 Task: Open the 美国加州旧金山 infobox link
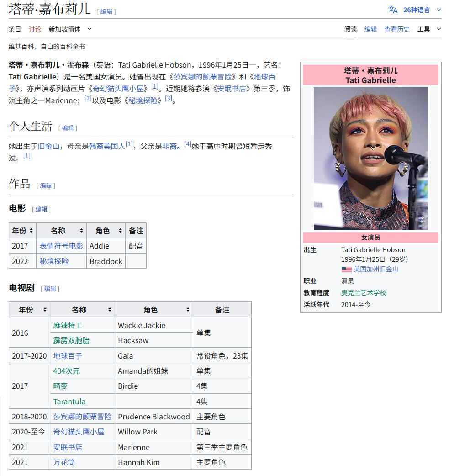[376, 269]
